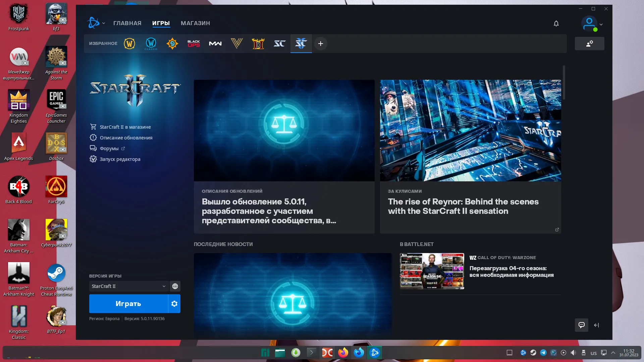The height and width of the screenshot is (362, 644).
Task: Open Modern Warfare (MW) game tab
Action: (215, 44)
